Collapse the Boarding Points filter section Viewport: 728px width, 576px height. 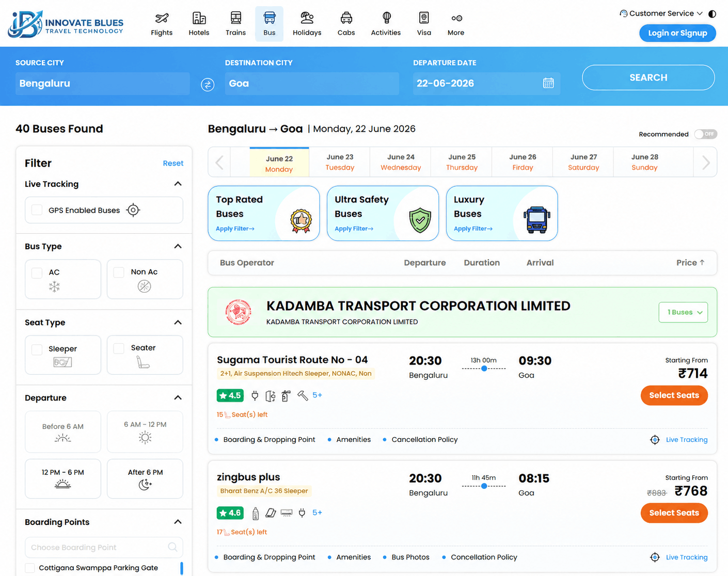[178, 522]
